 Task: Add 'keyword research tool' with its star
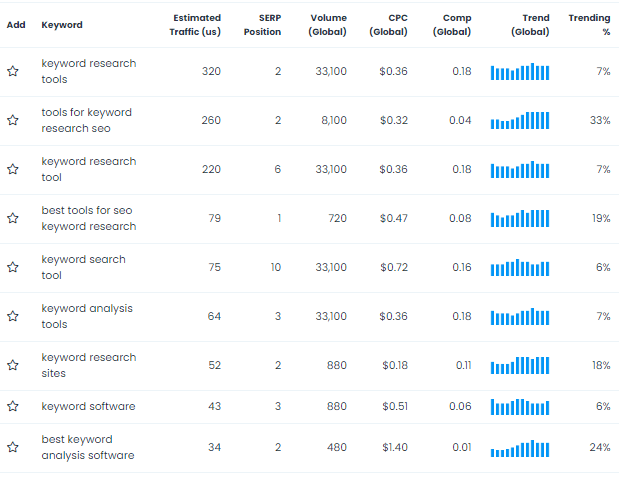(x=13, y=169)
